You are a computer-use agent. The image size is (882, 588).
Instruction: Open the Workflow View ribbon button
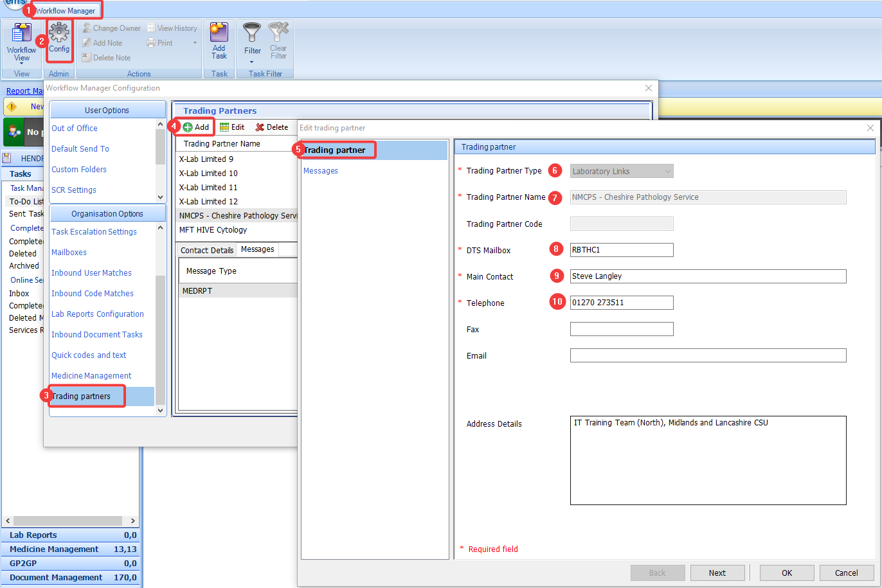[x=22, y=44]
